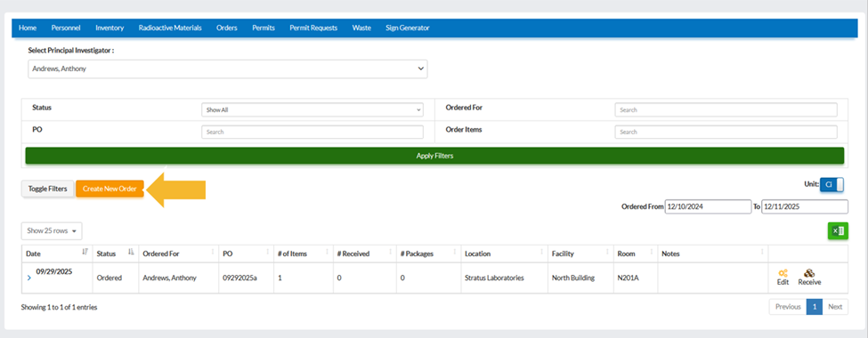868x338 pixels.
Task: Click the PO value 09292025a
Action: [x=240, y=278]
